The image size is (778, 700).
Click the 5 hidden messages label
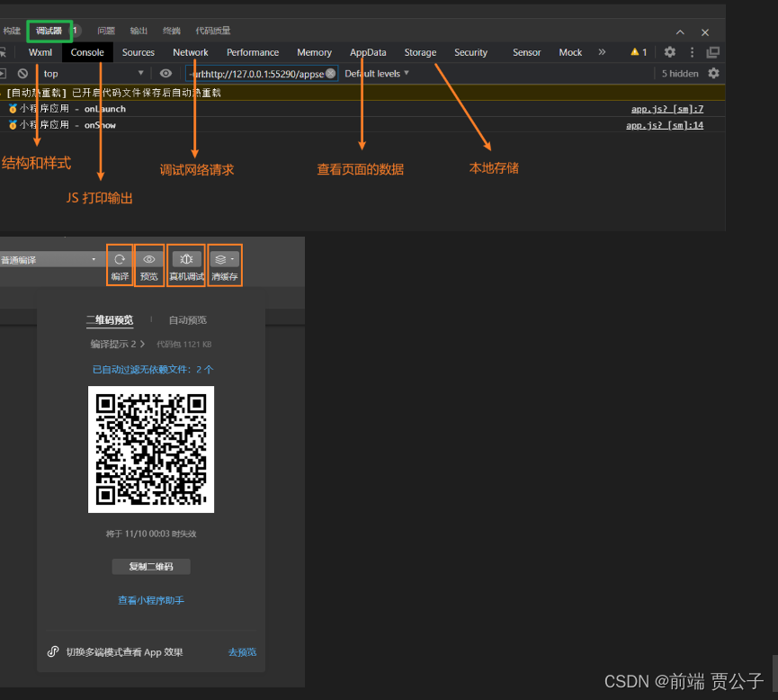(x=680, y=74)
